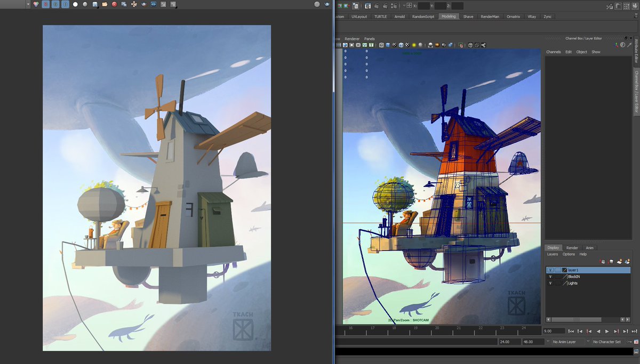Toggle smooth shaded blue cube in panel toolbar
This screenshot has width=640, height=364.
coord(388,45)
